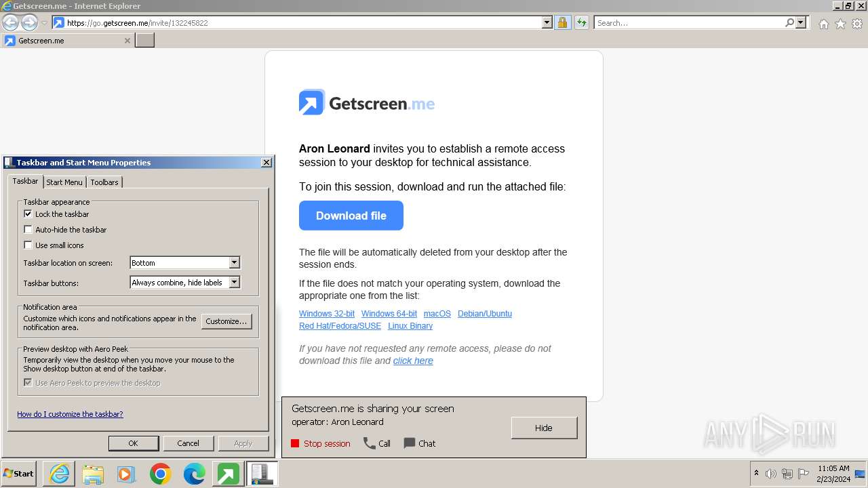Click the search magnifier icon
Screen dimensions: 868x488
click(789, 22)
